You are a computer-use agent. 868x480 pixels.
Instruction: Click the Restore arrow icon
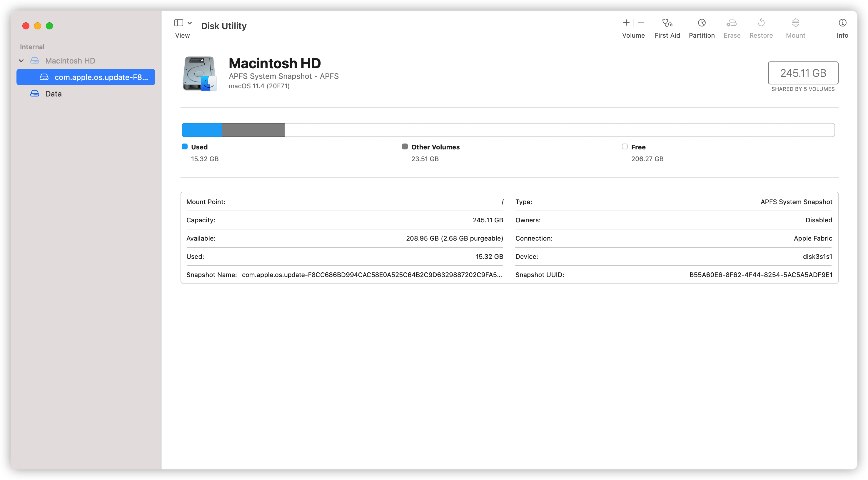(761, 23)
